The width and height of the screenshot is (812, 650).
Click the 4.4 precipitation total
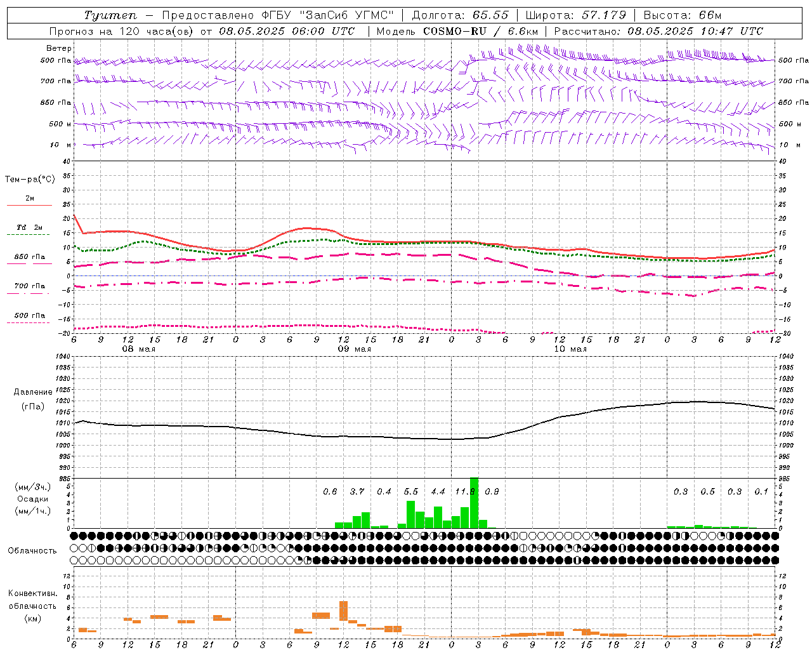click(x=438, y=492)
